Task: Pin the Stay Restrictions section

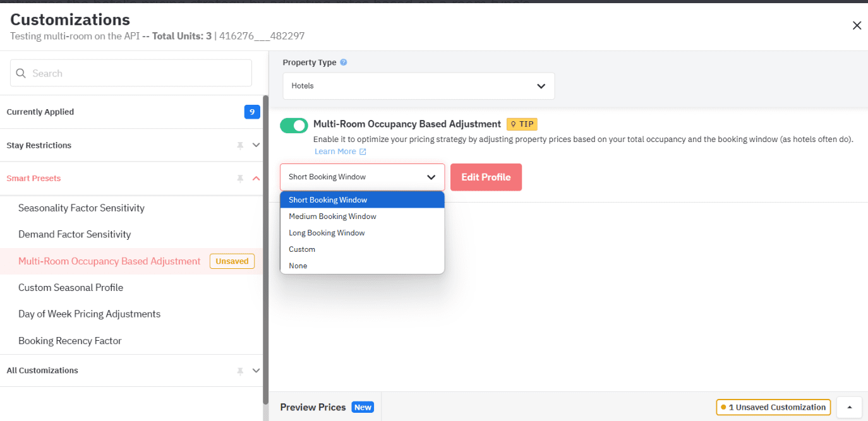Action: coord(240,145)
